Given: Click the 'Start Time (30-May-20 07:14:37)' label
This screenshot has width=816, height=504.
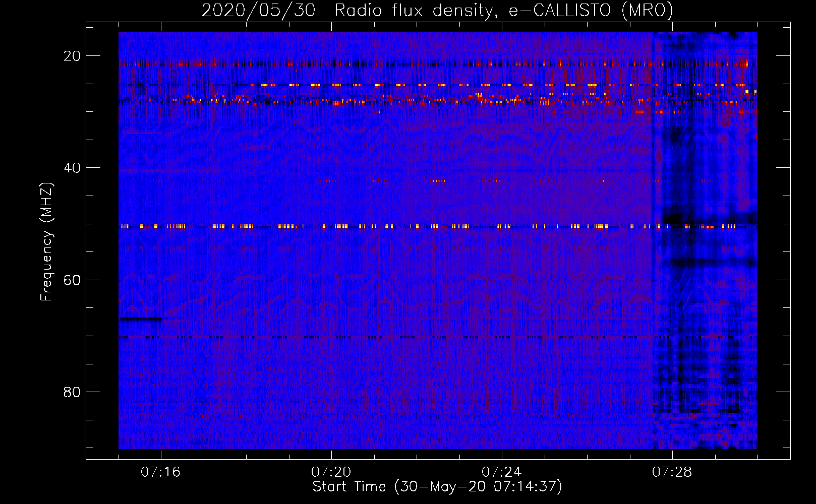Looking at the screenshot, I should click(437, 487).
